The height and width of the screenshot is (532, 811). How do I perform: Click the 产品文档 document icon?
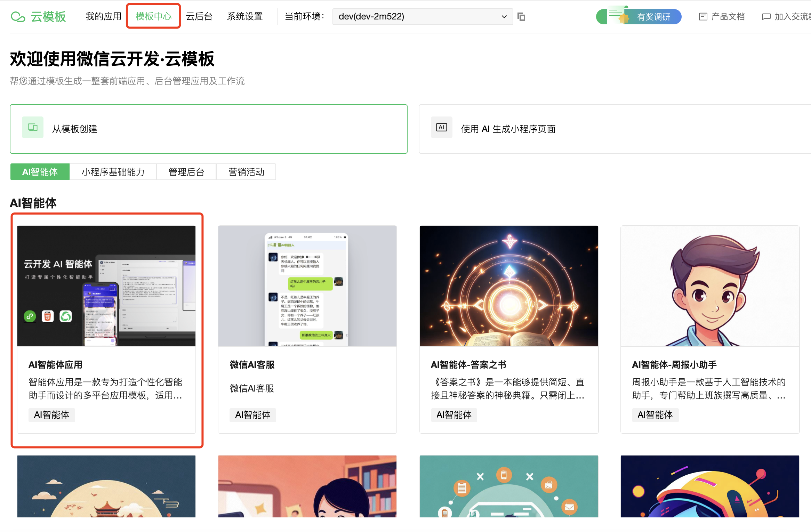coord(702,17)
